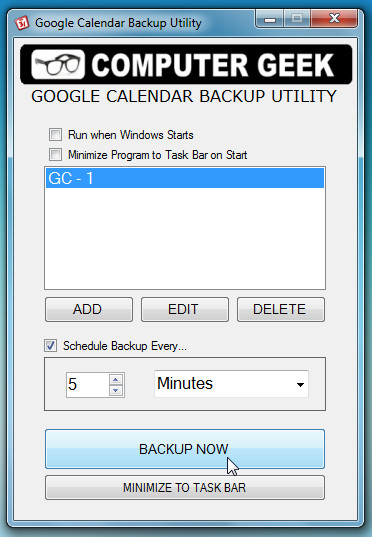The image size is (372, 537).
Task: Uncheck Schedule Backup Every checkbox
Action: [50, 346]
